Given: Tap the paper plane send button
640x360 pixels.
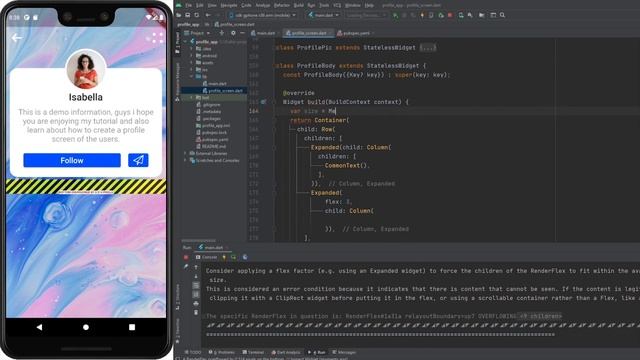Looking at the screenshot, I should coord(138,160).
